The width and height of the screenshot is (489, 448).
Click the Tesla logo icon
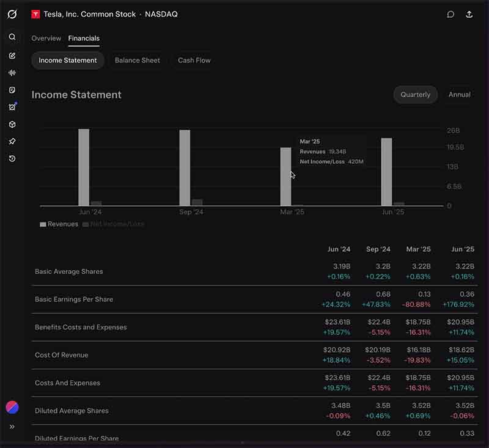[35, 14]
